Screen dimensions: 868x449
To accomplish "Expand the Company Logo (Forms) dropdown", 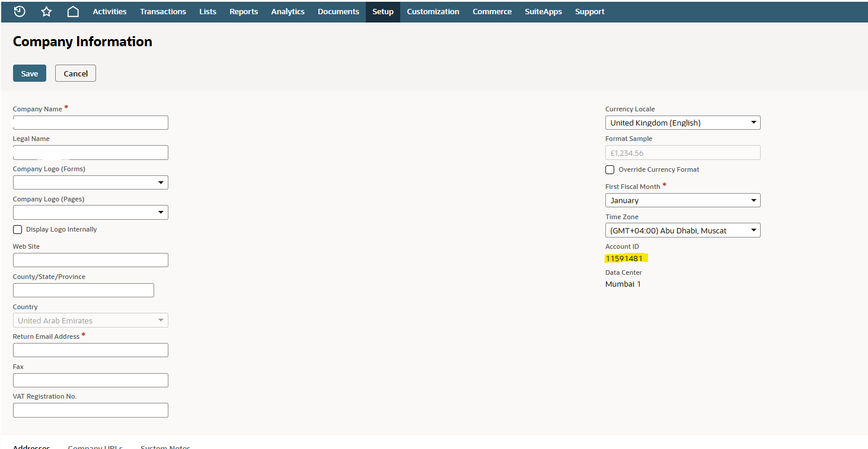I will [x=91, y=182].
